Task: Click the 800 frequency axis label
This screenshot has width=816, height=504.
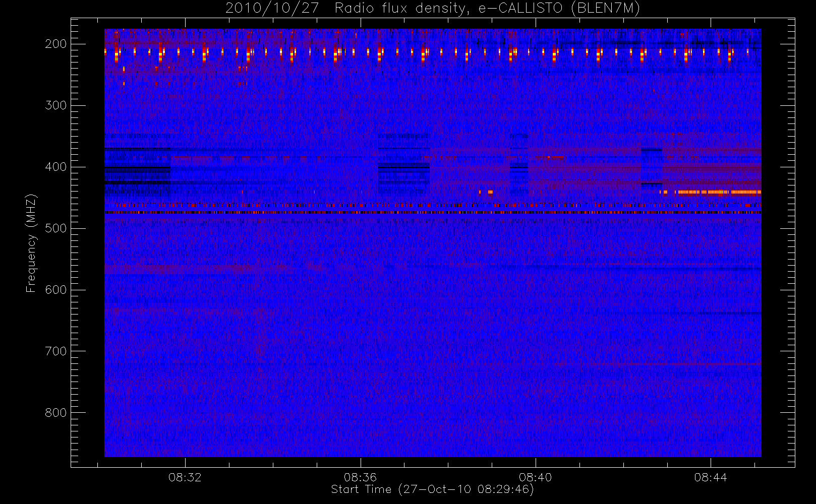Action: [x=55, y=413]
